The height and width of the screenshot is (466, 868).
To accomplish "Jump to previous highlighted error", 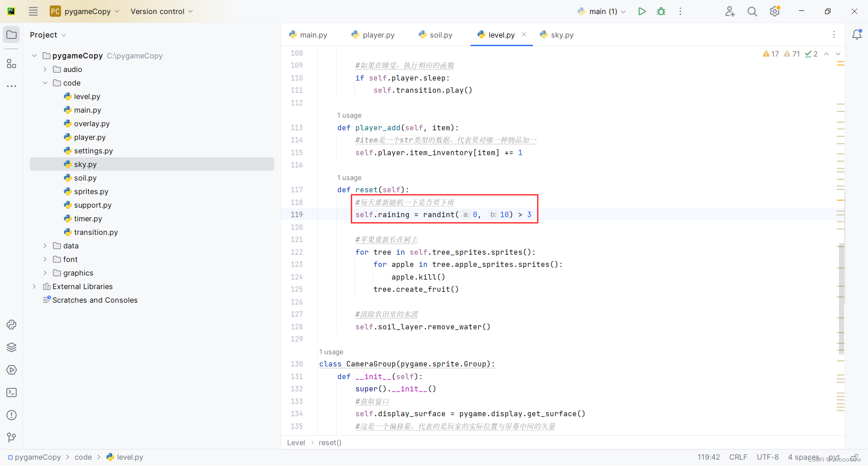I will point(826,54).
